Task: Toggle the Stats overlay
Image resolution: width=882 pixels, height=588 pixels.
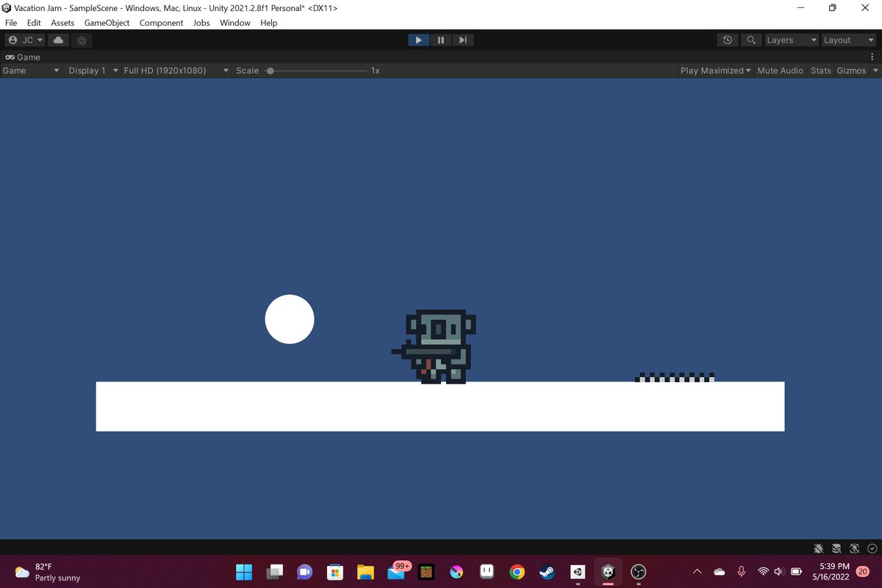Action: click(x=820, y=71)
